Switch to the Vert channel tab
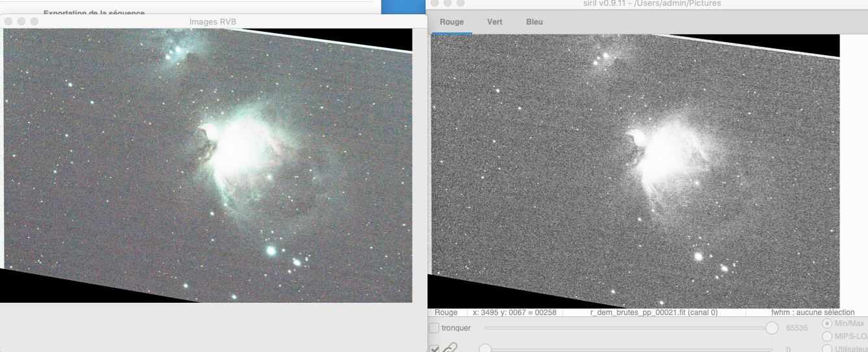This screenshot has height=352, width=868. (x=495, y=21)
